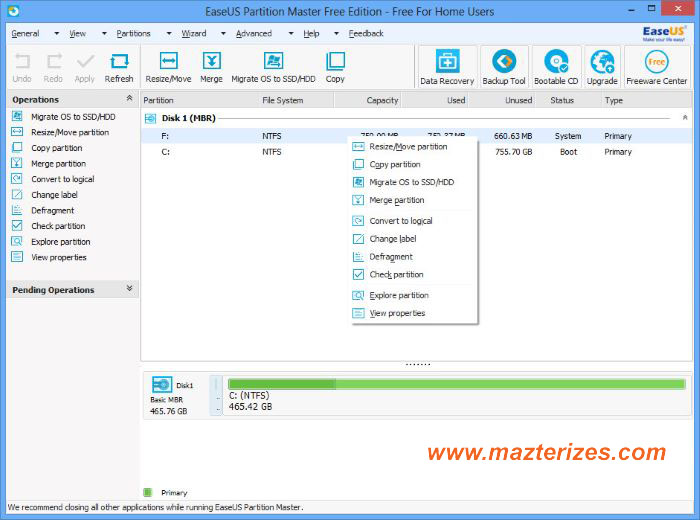Expand the Pending Operations panel
This screenshot has height=520, width=700.
pyautogui.click(x=129, y=288)
